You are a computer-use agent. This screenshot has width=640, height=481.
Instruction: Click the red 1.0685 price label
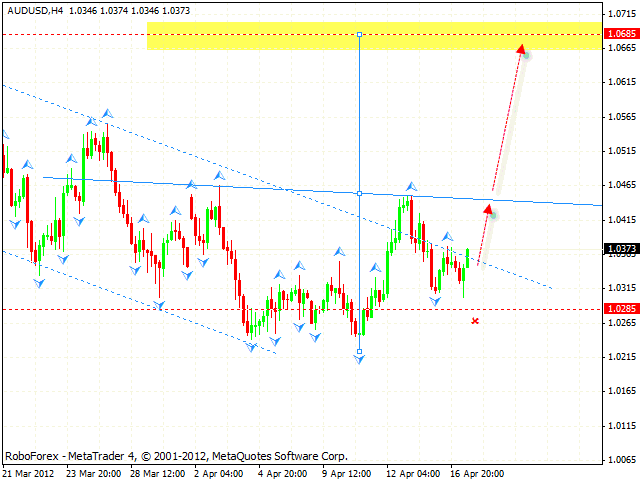pos(620,34)
